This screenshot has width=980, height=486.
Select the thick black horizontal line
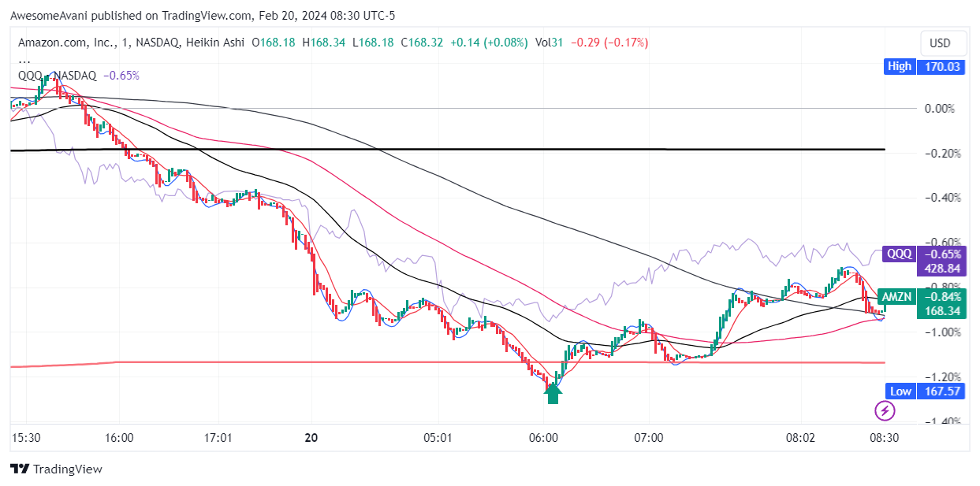click(447, 149)
